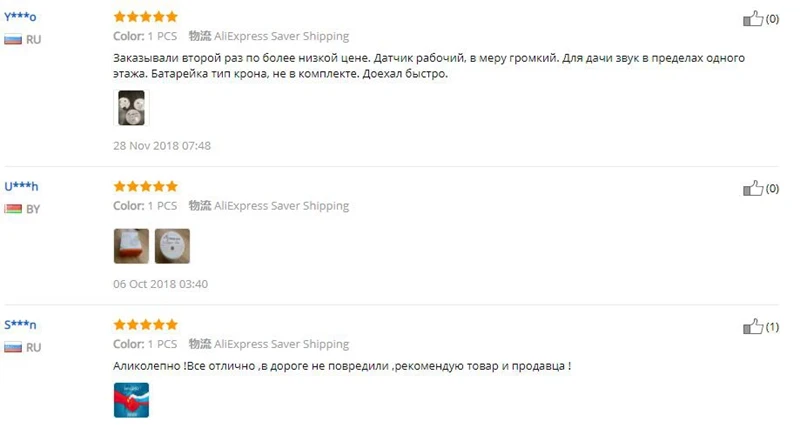
Task: Open reviewer profile U***h
Action: click(x=21, y=186)
